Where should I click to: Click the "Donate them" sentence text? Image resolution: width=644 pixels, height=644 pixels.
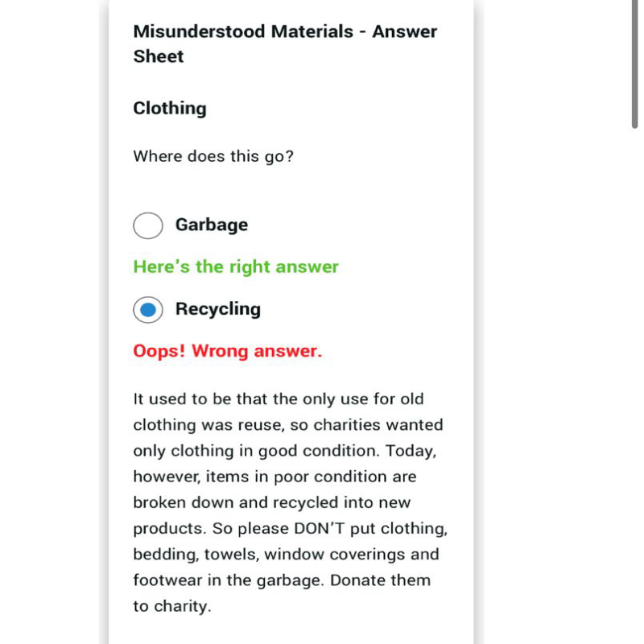380,580
